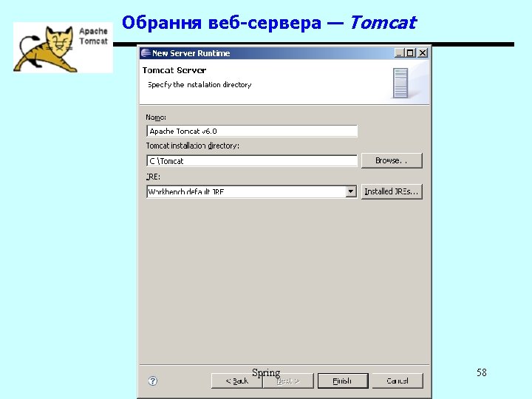Click the disabled Next button
Viewport: 532px width, 399px height.
point(288,381)
